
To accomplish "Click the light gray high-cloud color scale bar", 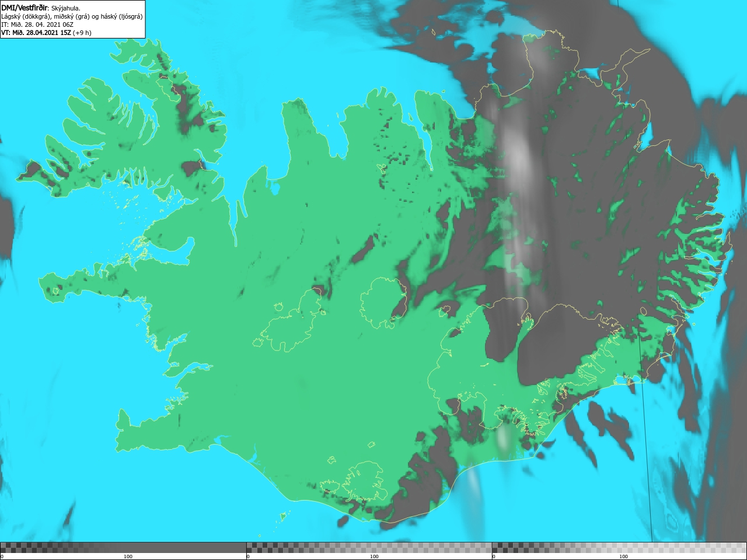I will pyautogui.click(x=619, y=548).
